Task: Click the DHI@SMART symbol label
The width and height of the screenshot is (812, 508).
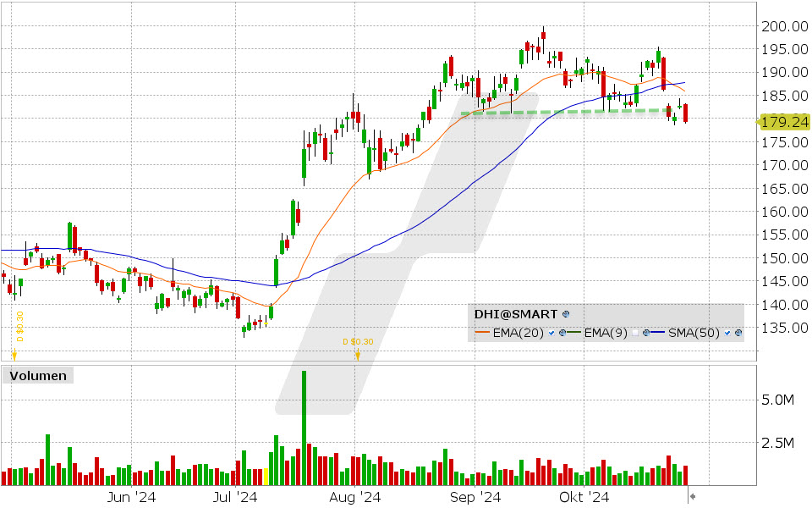Action: [x=516, y=314]
